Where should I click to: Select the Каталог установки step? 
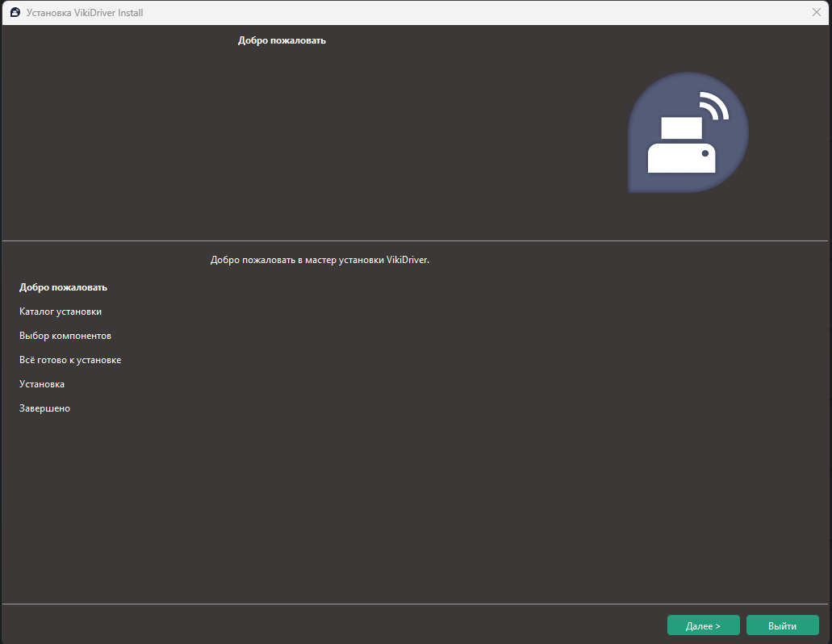click(61, 312)
